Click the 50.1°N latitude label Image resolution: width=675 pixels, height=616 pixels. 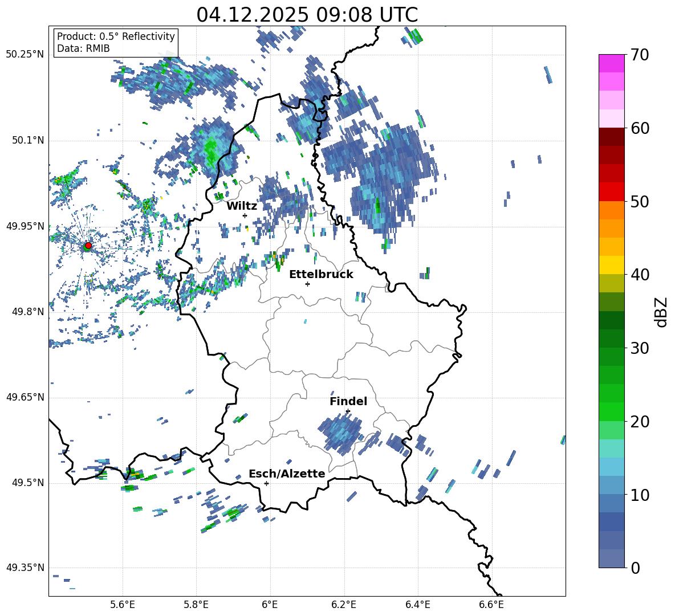click(28, 140)
